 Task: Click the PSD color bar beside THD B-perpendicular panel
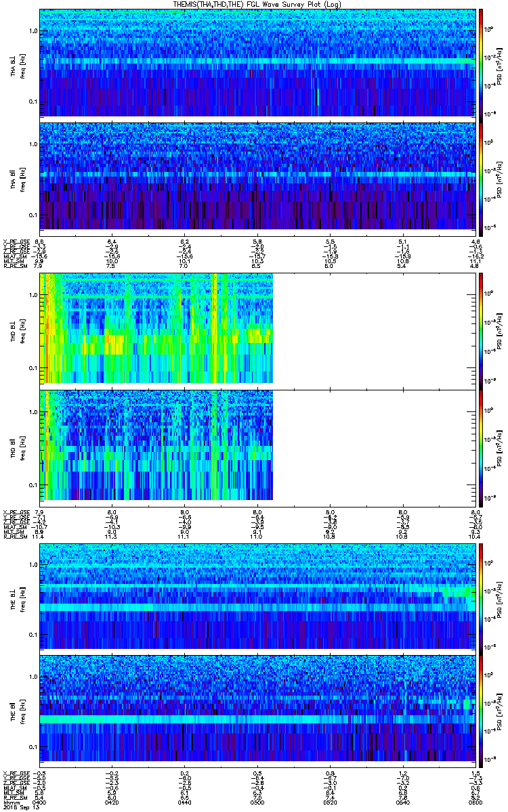tap(481, 328)
